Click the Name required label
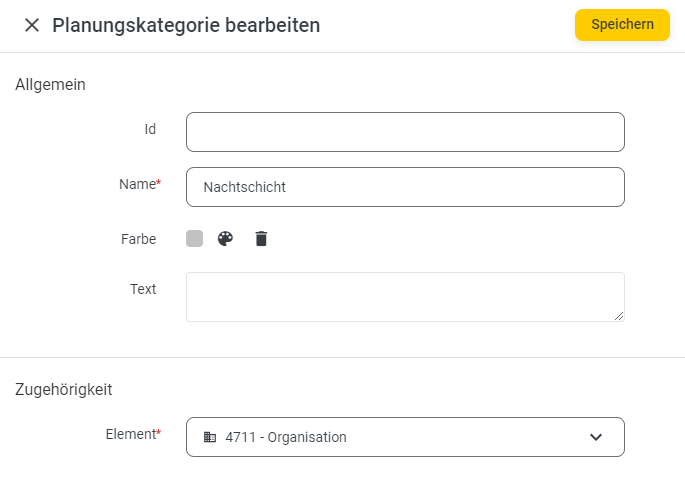The width and height of the screenshot is (685, 493). [x=140, y=184]
